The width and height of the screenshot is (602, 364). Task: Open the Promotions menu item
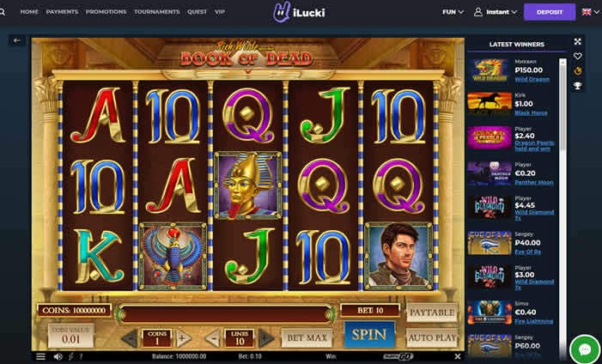[106, 12]
